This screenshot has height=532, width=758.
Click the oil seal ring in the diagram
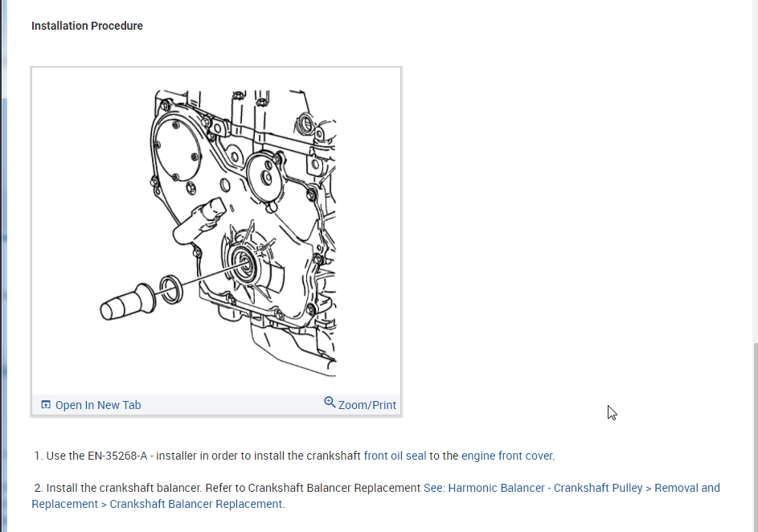(x=171, y=289)
